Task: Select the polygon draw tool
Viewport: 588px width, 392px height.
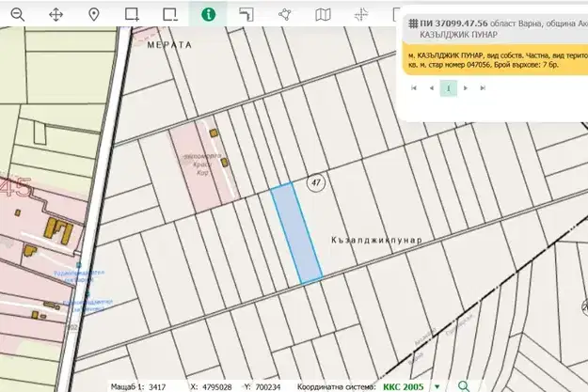Action: tap(285, 15)
